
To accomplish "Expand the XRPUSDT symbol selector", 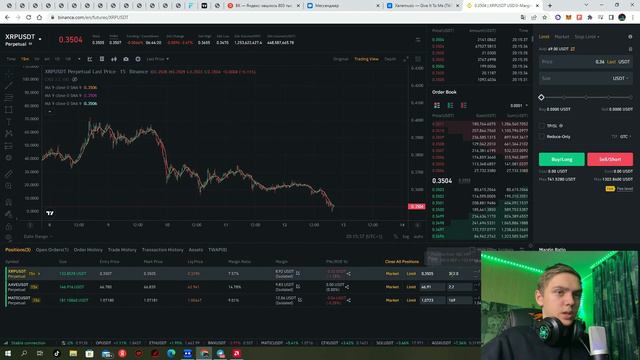I will tap(40, 39).
